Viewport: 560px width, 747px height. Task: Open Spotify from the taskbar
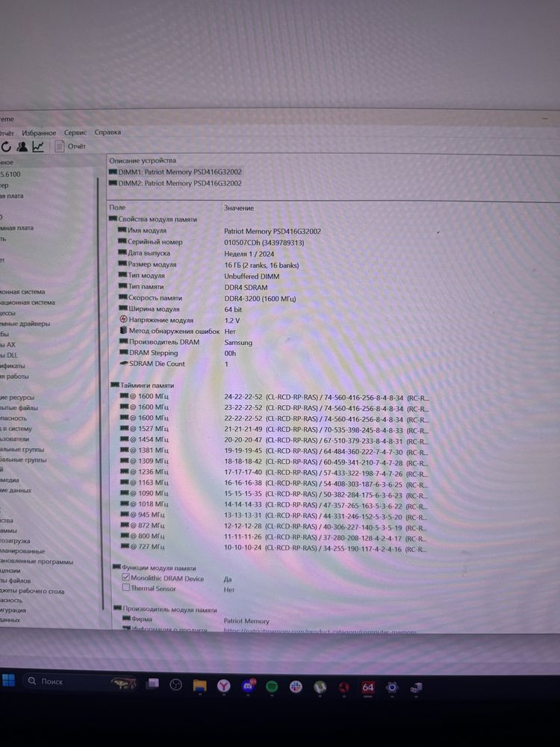click(272, 686)
